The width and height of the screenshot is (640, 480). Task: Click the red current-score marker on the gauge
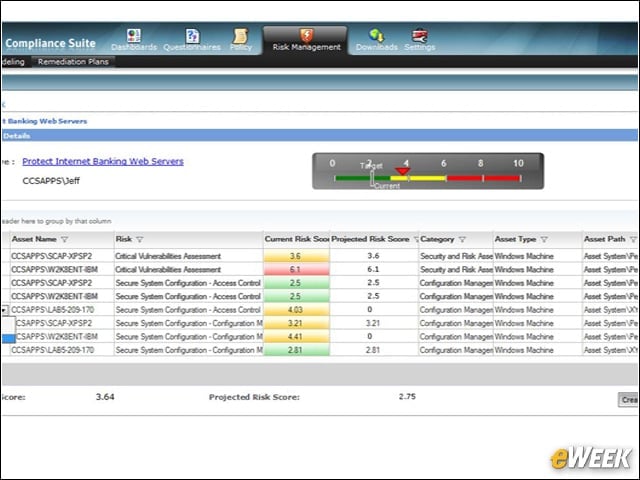click(x=402, y=171)
